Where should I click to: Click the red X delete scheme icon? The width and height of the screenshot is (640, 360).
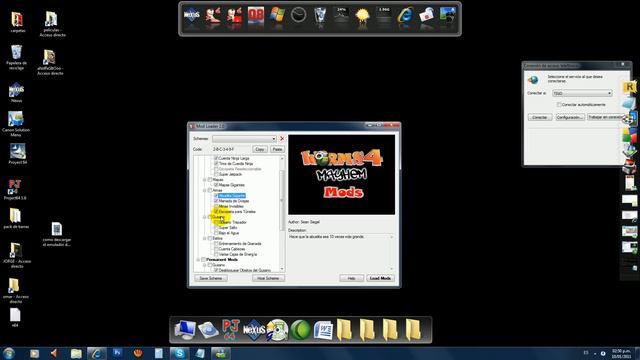[x=282, y=139]
